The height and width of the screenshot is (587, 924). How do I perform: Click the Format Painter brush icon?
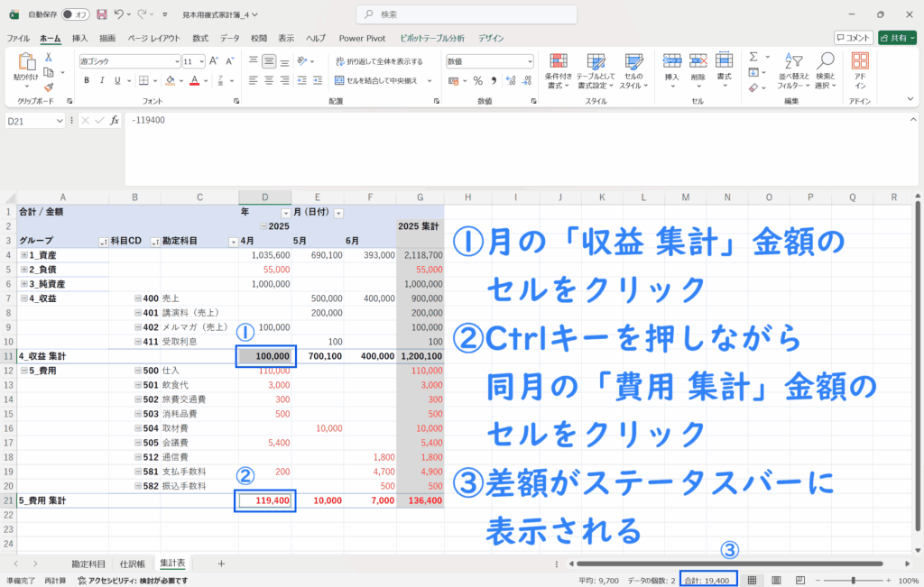click(49, 87)
